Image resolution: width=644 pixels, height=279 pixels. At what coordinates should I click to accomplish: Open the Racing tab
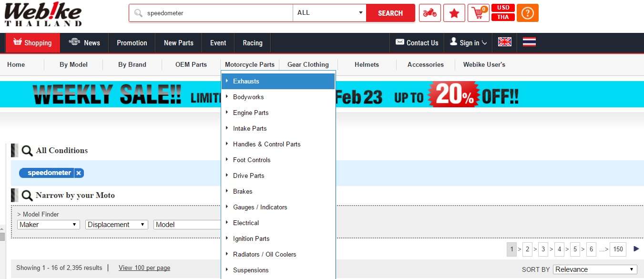coord(253,42)
